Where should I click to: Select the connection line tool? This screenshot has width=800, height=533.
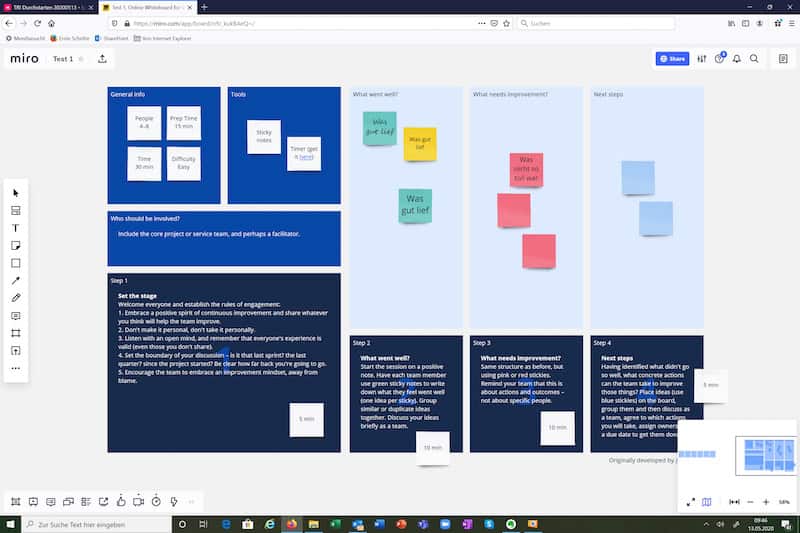(x=16, y=281)
